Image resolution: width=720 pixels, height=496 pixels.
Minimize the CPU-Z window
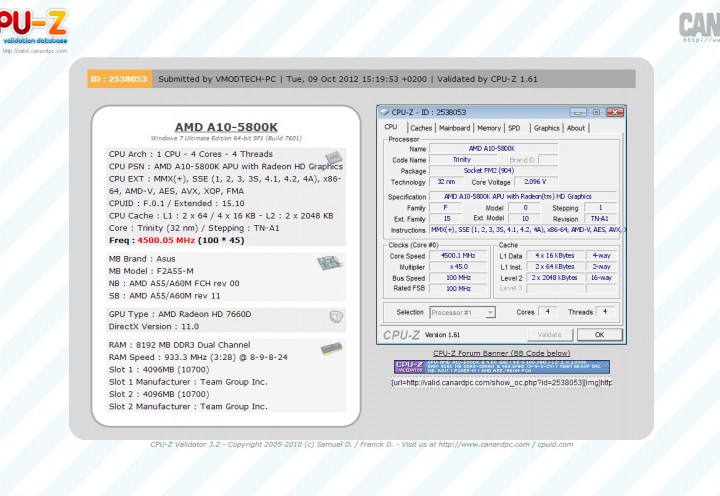pyautogui.click(x=578, y=112)
